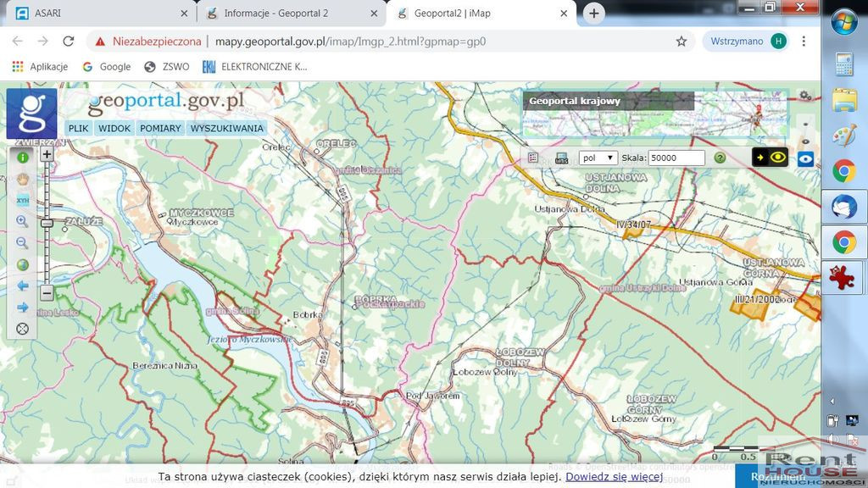This screenshot has height=488, width=868.
Task: Open the WYSZUKIWANIA menu
Action: 227,129
